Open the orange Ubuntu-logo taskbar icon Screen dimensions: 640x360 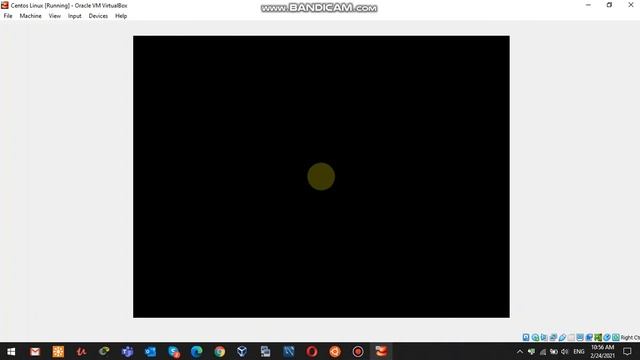[x=335, y=351]
